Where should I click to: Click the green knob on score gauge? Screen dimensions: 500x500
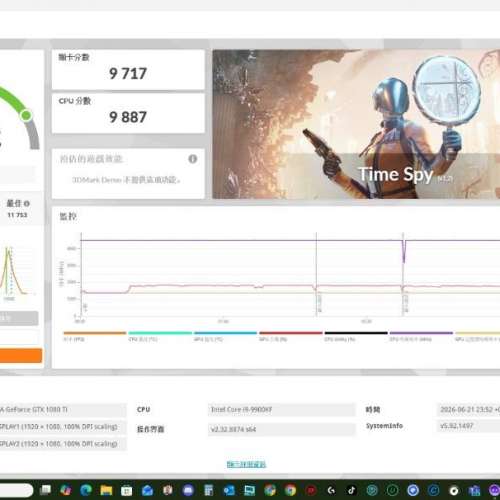tap(26, 115)
